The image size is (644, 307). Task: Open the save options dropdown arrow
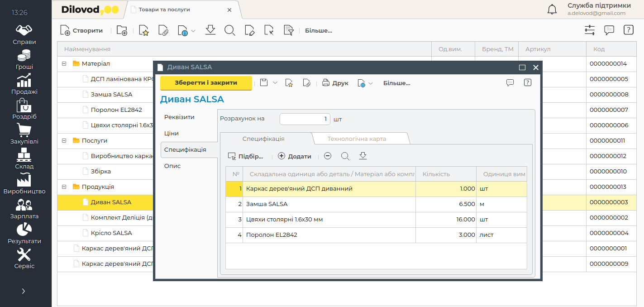point(275,83)
